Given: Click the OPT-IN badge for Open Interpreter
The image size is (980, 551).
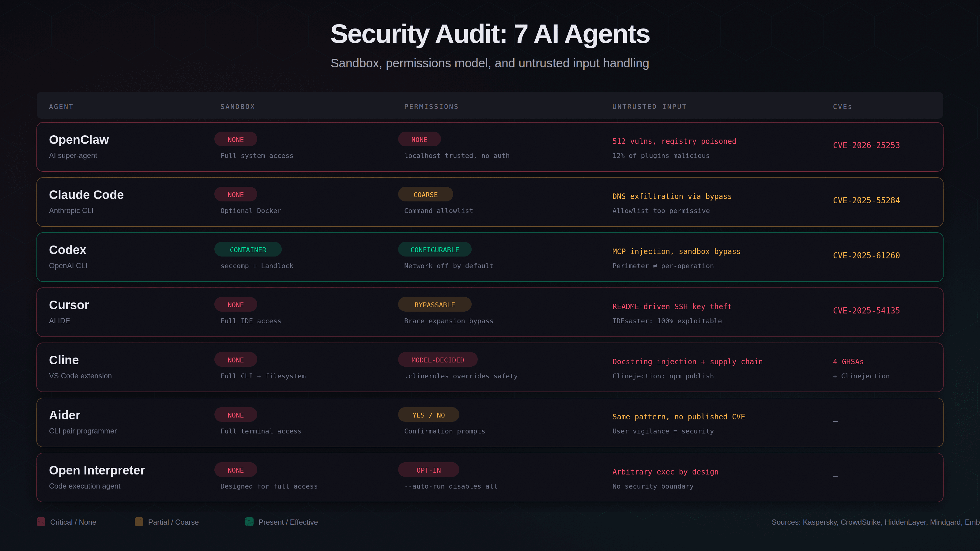Looking at the screenshot, I should (x=428, y=470).
